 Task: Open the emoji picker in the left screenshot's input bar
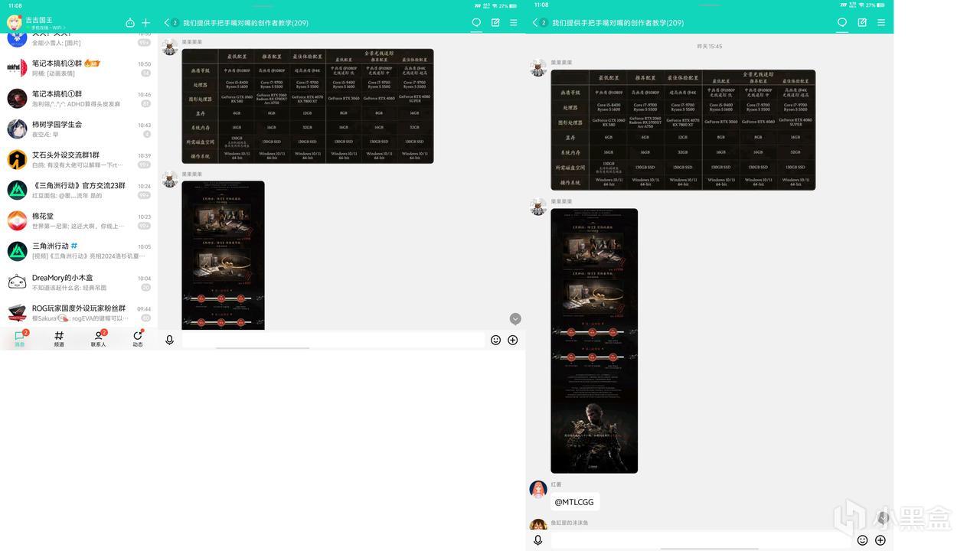pyautogui.click(x=495, y=340)
